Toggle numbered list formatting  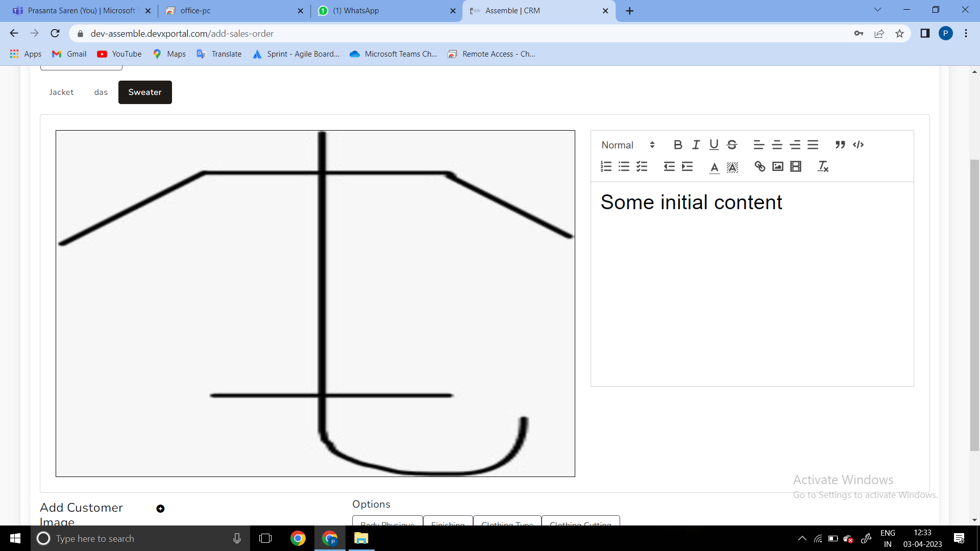click(x=606, y=167)
